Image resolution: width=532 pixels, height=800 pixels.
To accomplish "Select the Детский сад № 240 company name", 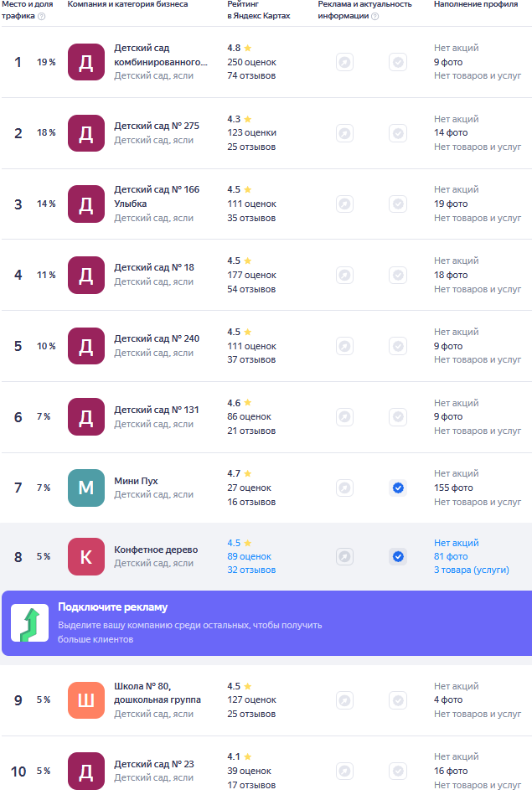I will click(157, 338).
